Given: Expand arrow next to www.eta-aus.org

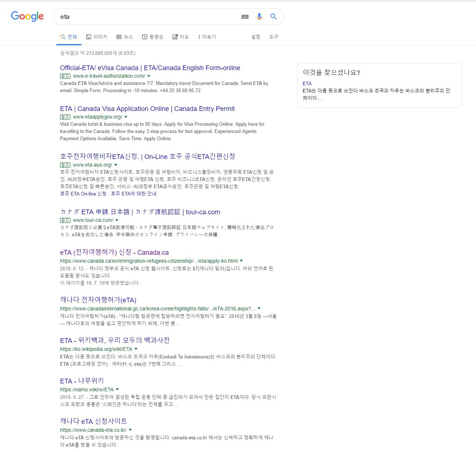Looking at the screenshot, I should pyautogui.click(x=116, y=165).
